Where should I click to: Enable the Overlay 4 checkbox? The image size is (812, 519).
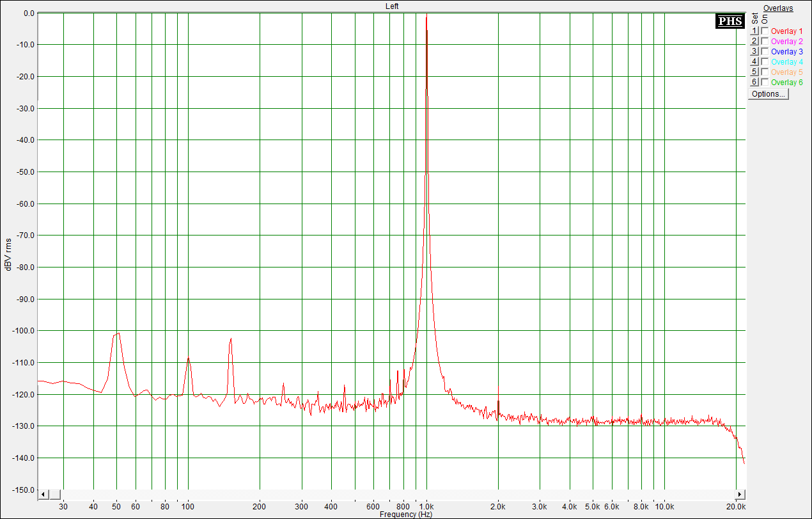765,61
